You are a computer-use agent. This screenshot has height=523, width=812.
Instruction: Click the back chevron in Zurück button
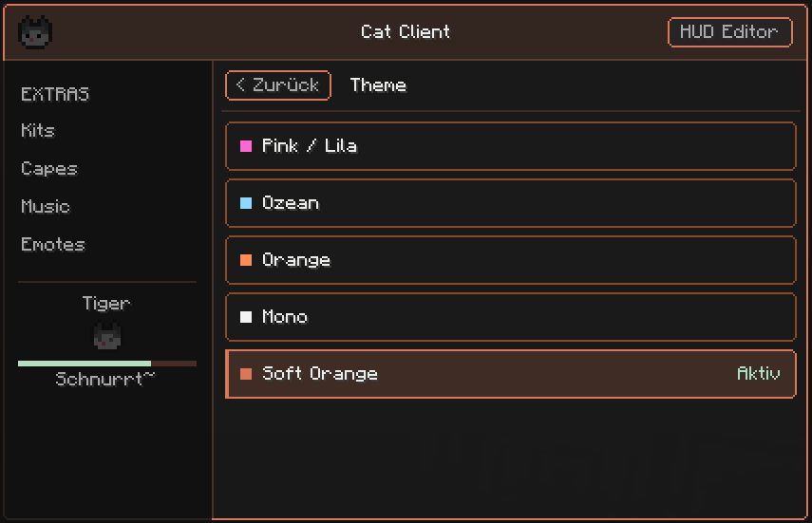coord(240,84)
